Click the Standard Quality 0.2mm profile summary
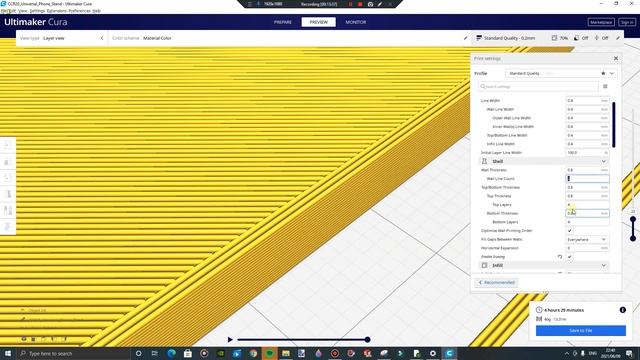Viewport: 640px width, 360px height. [506, 38]
